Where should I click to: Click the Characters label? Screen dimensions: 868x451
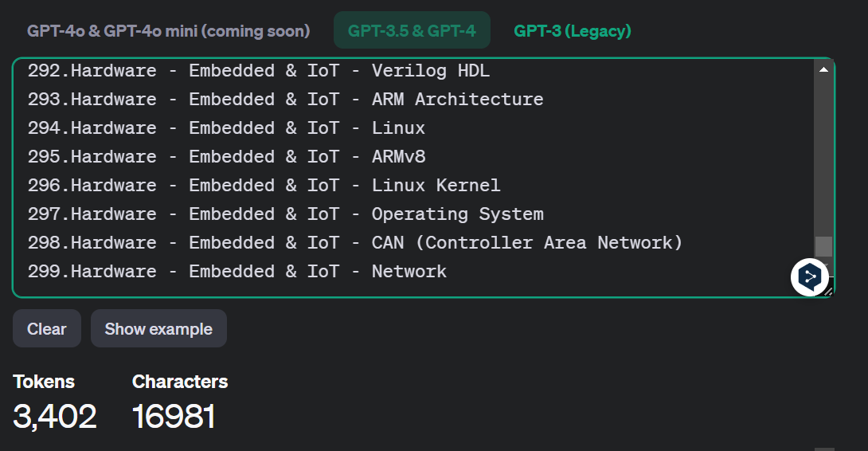pos(180,381)
